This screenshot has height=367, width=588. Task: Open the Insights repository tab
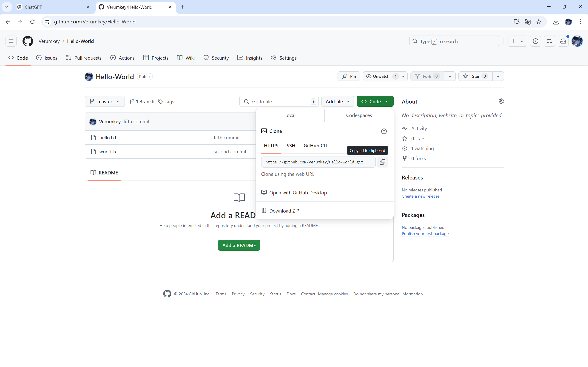(250, 58)
